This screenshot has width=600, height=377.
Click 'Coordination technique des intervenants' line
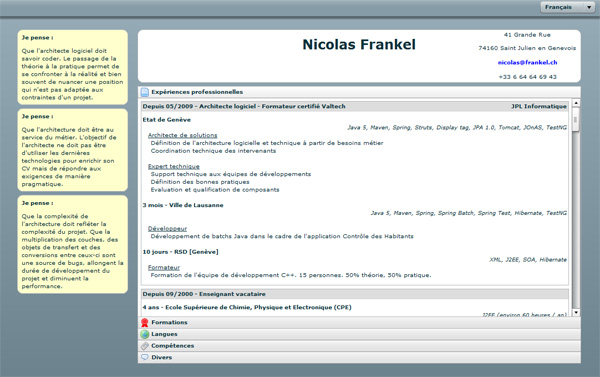[x=213, y=151]
